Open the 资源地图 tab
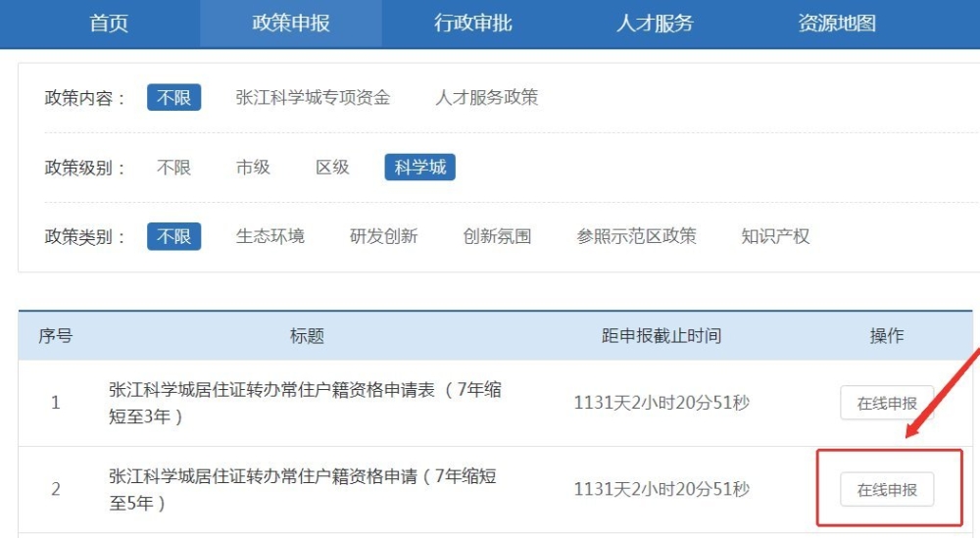Viewport: 980px width, 538px height. pyautogui.click(x=837, y=24)
